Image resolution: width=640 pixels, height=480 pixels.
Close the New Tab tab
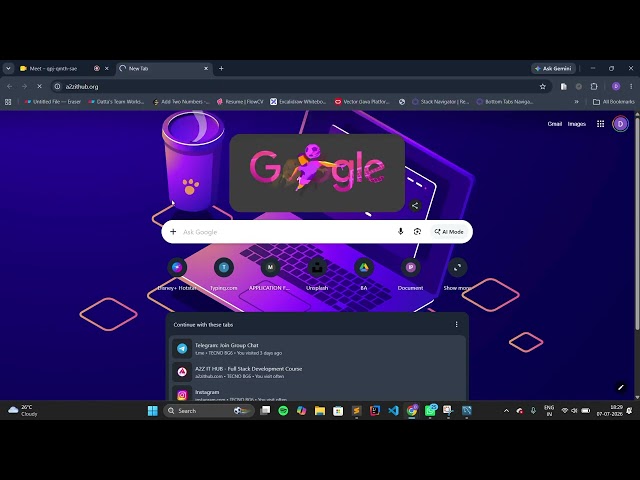click(x=206, y=69)
